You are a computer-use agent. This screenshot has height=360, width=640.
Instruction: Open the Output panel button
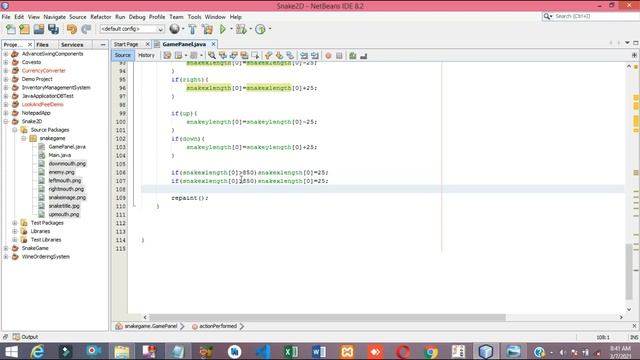tap(26, 337)
